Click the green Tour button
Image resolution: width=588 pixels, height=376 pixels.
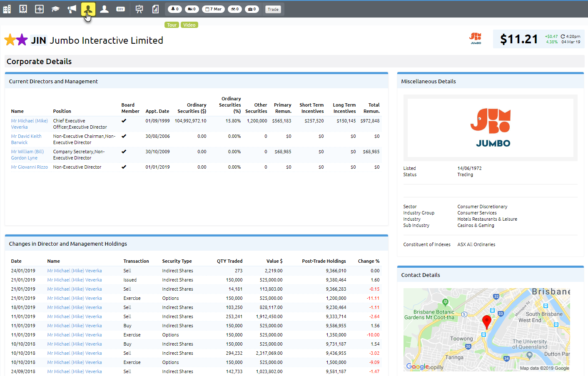click(x=172, y=25)
